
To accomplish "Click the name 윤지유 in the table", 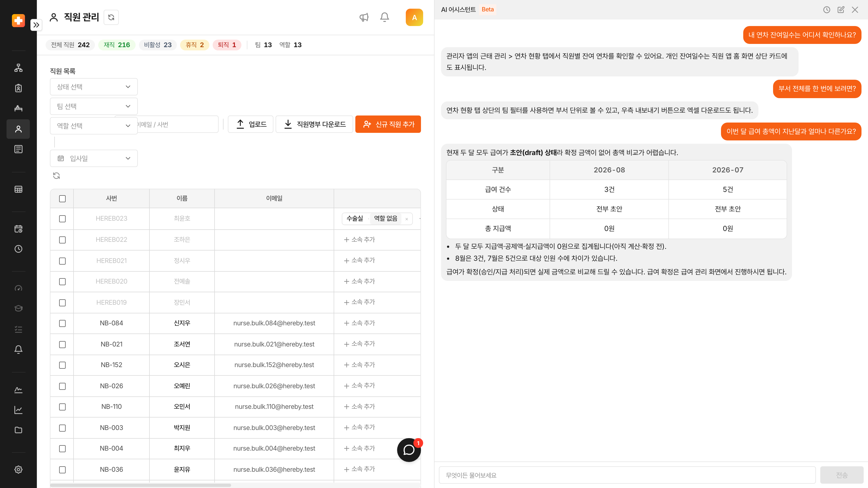I will tap(182, 470).
